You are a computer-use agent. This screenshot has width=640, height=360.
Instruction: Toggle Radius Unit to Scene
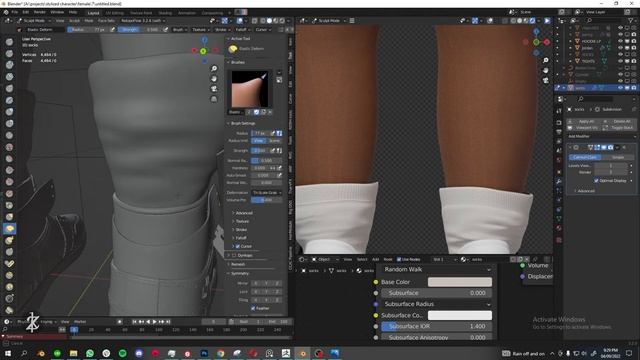tap(274, 141)
